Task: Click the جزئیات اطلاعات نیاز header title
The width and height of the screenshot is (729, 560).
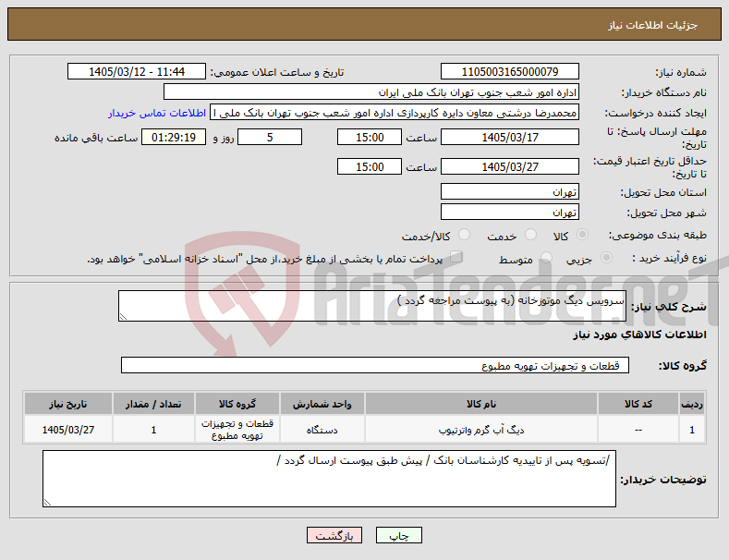Action: coord(652,25)
